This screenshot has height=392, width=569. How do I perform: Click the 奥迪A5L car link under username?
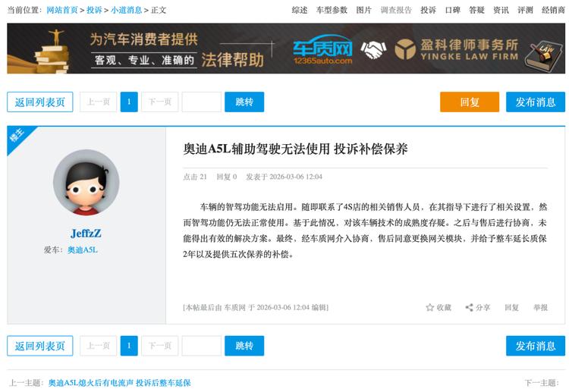(82, 249)
